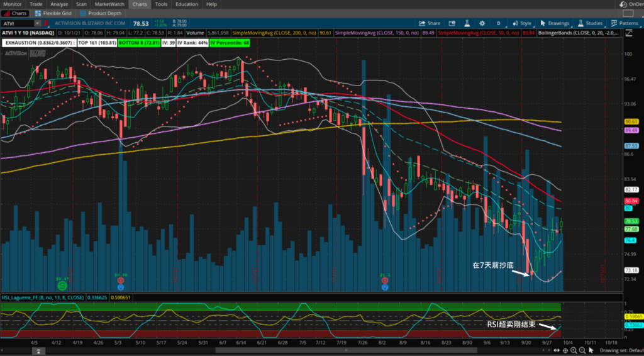This screenshot has height=356, width=644.
Task: Open the Help tab
Action: point(211,4)
